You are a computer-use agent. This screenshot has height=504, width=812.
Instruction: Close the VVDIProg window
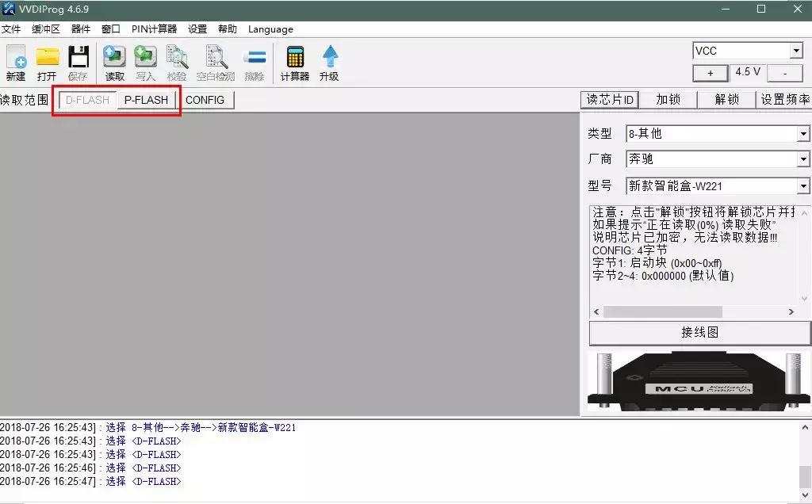coord(798,9)
